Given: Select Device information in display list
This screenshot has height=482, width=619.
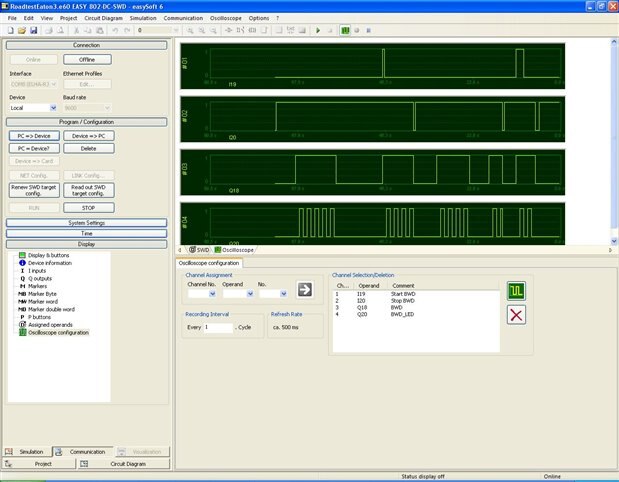Looking at the screenshot, I should 51,262.
